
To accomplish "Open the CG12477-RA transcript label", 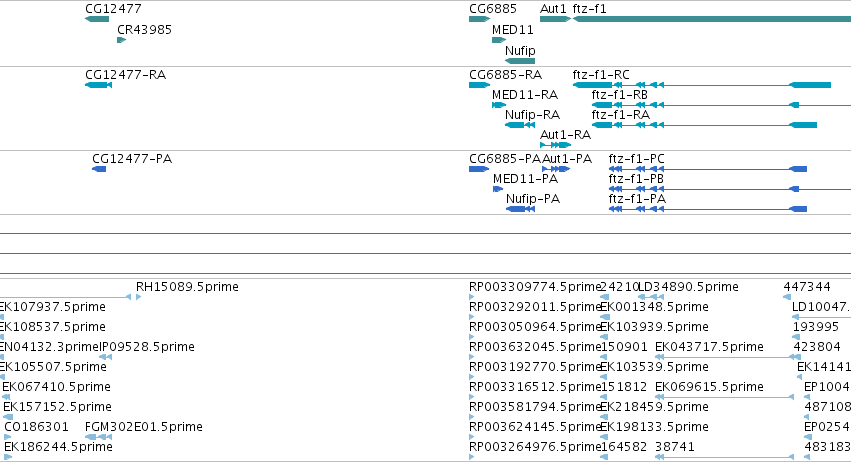I will coord(125,75).
